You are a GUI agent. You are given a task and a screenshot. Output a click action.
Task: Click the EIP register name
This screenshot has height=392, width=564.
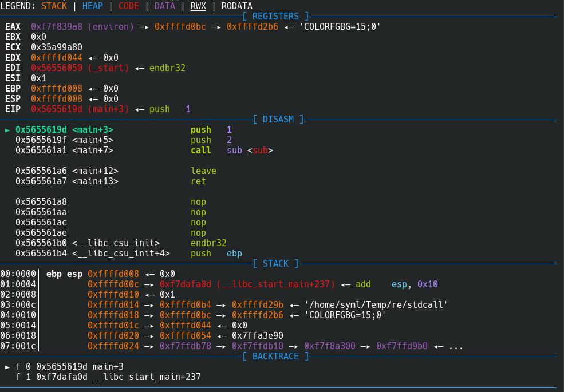point(13,109)
